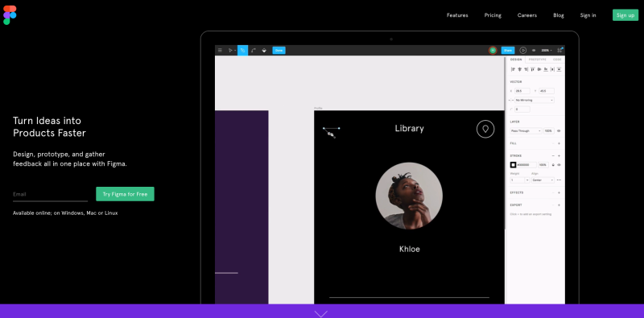Screen dimensions: 644x318
Task: Open advanced stroke options ellipsis
Action: pyautogui.click(x=559, y=180)
